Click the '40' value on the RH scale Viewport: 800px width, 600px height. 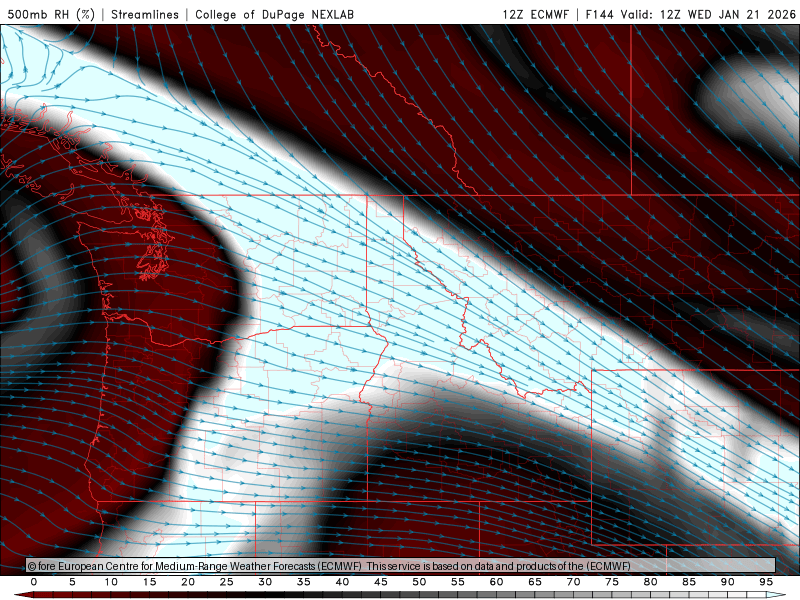click(x=342, y=582)
